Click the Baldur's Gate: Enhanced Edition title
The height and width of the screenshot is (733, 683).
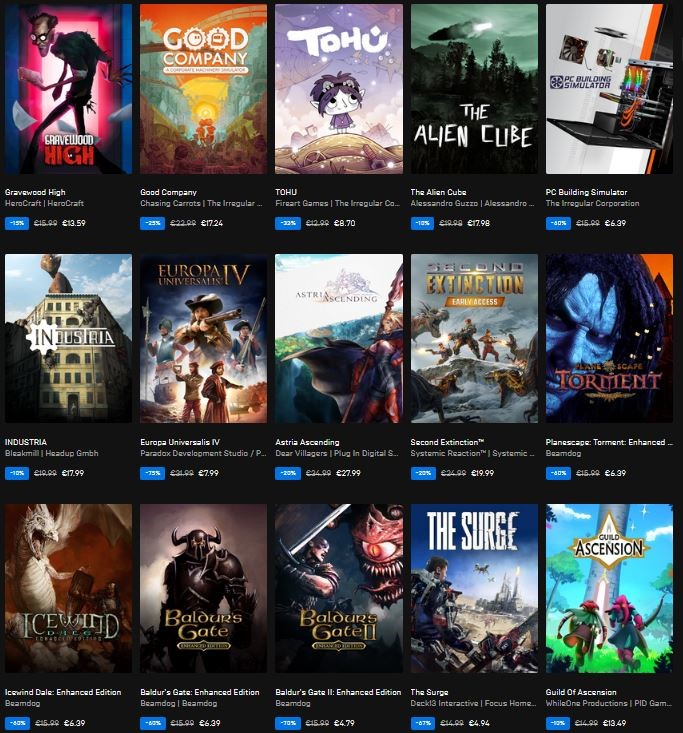[200, 692]
